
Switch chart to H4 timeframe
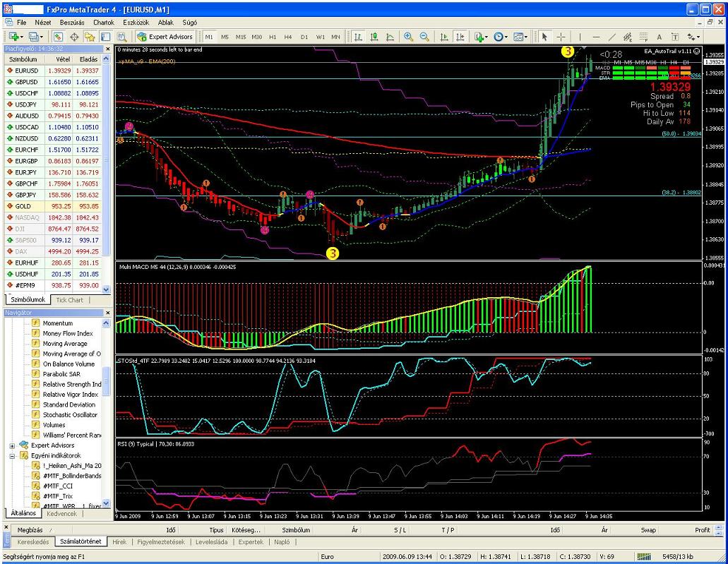click(288, 37)
